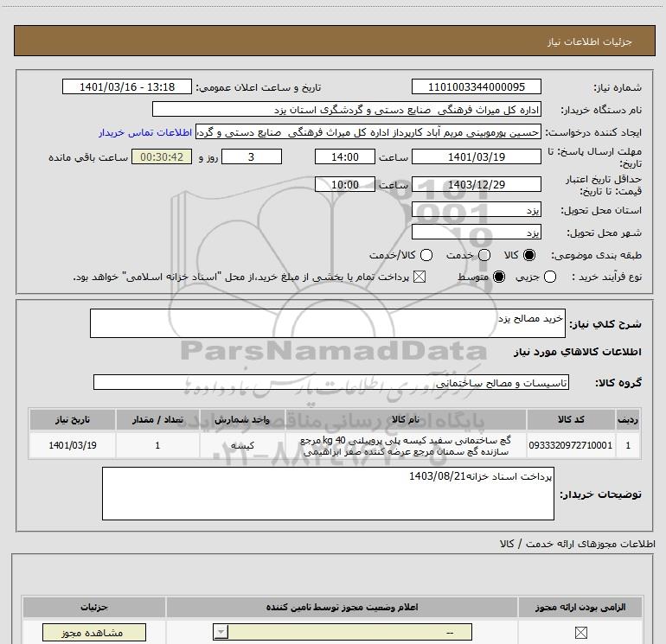Click the الزامی بودن ارائه مجوز header
This screenshot has width=666, height=644.
pyautogui.click(x=580, y=607)
